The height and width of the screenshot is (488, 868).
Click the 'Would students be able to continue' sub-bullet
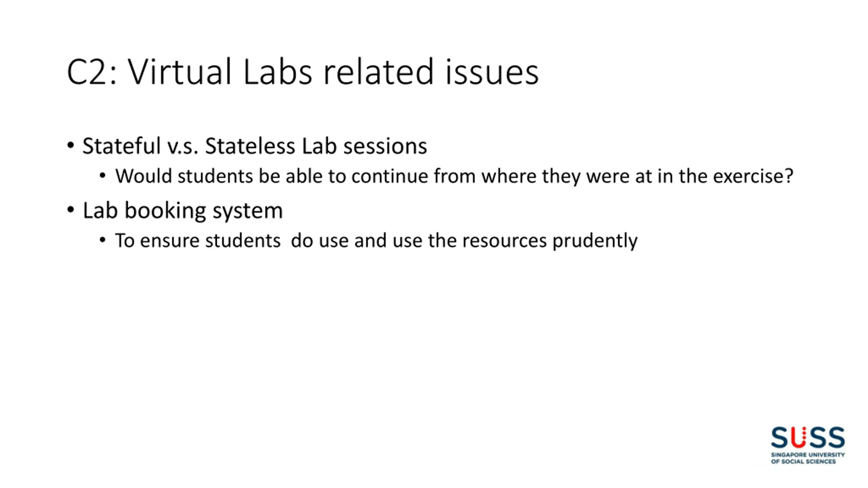click(454, 176)
